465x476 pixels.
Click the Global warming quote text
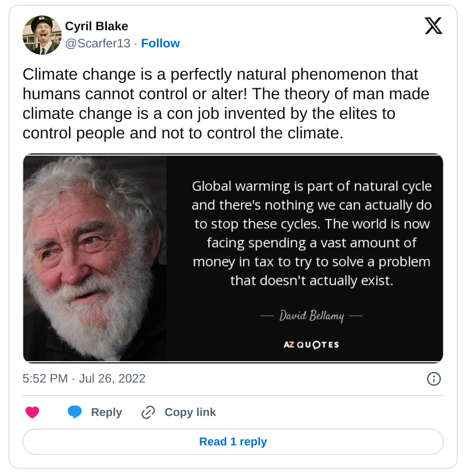tap(311, 233)
